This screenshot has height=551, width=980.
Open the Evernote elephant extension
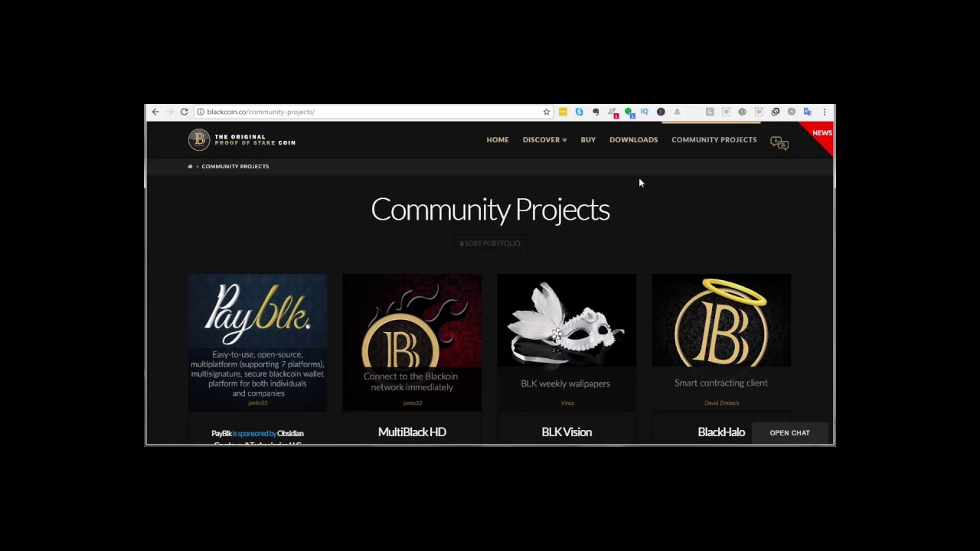(596, 112)
